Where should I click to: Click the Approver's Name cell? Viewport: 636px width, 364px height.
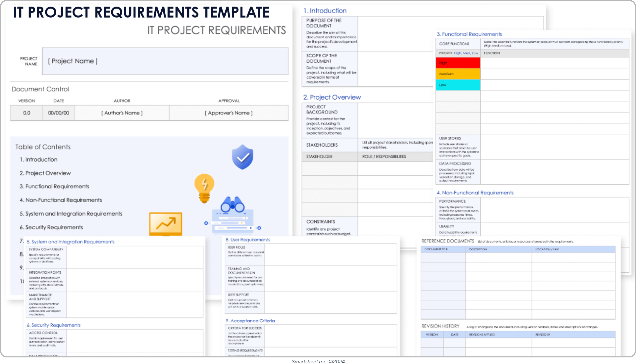coord(229,113)
